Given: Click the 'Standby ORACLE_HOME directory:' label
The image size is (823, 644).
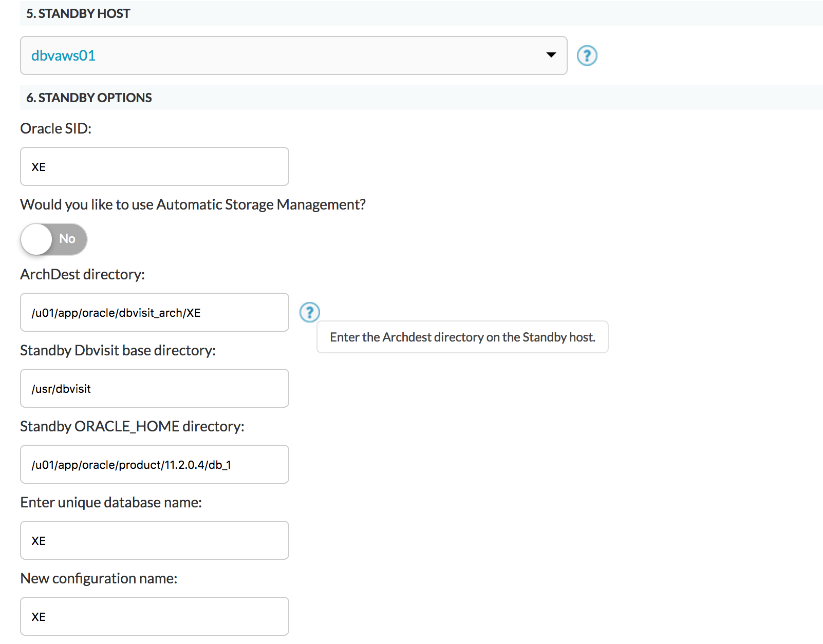Looking at the screenshot, I should click(x=133, y=426).
